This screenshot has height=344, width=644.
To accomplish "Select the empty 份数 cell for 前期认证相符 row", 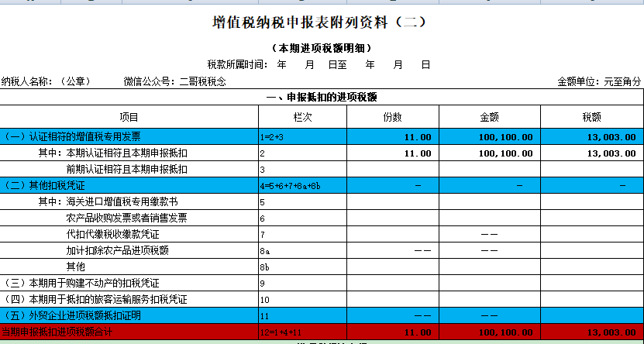I will pyautogui.click(x=392, y=169).
